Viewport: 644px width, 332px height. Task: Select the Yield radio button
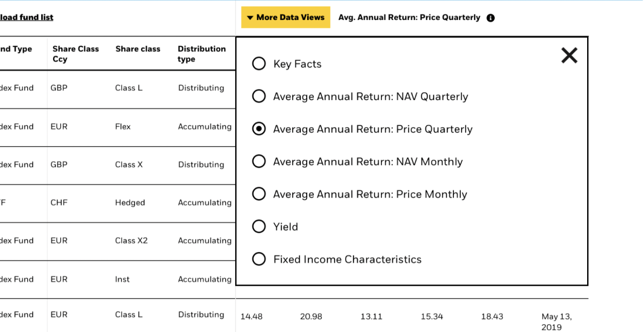259,227
